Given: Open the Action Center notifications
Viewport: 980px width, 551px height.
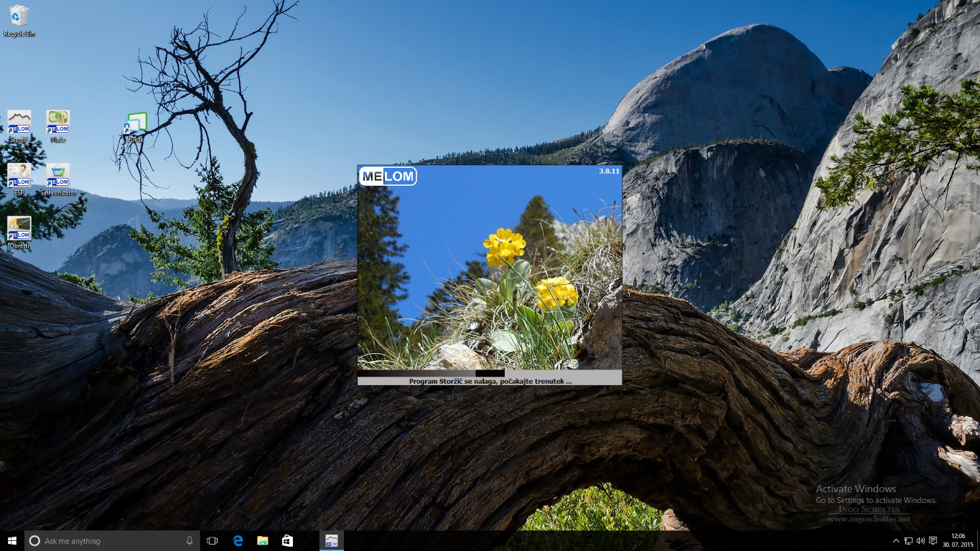Looking at the screenshot, I should tap(933, 541).
